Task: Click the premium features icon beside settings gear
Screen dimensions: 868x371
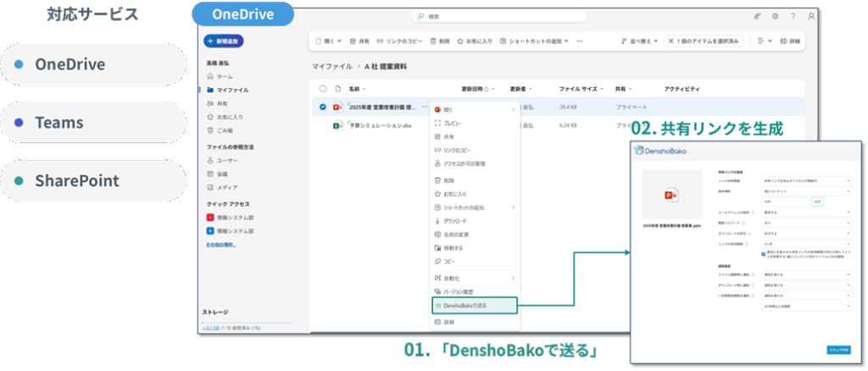Action: pyautogui.click(x=757, y=17)
